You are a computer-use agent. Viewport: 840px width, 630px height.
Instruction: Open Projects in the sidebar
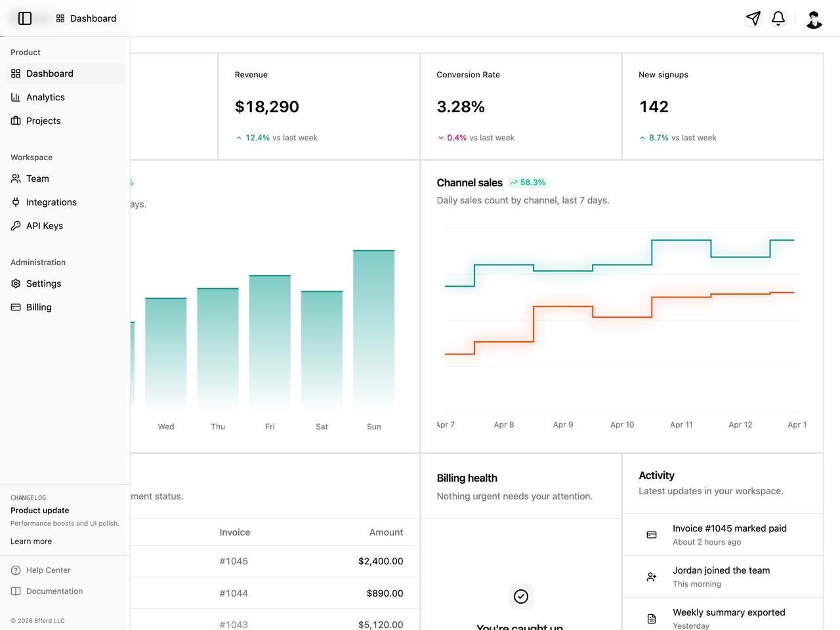pos(65,121)
